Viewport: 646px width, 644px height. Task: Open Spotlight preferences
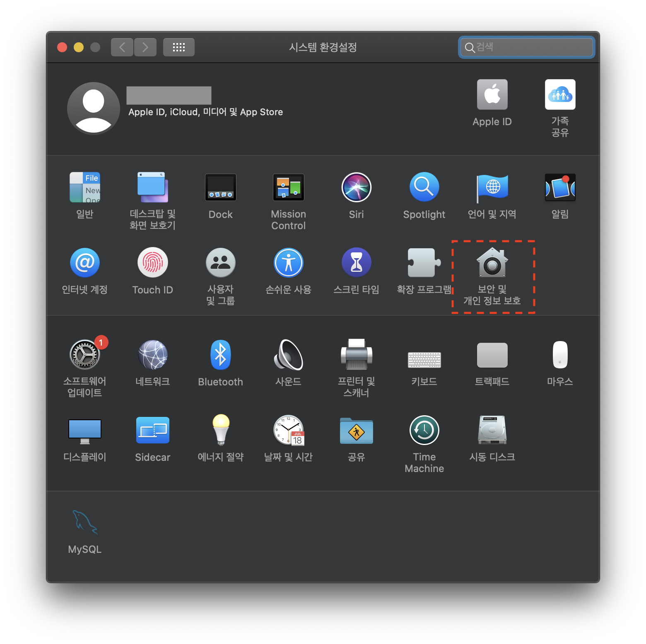tap(424, 187)
